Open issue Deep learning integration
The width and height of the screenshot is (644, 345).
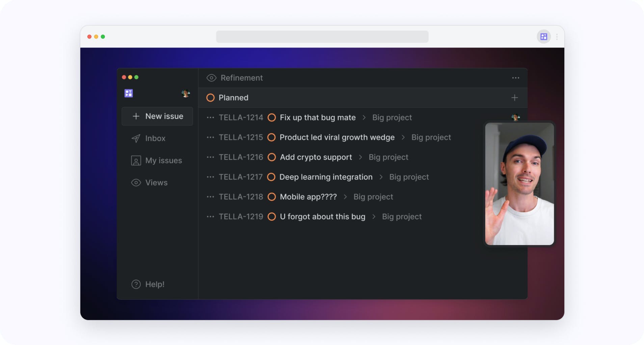click(326, 177)
